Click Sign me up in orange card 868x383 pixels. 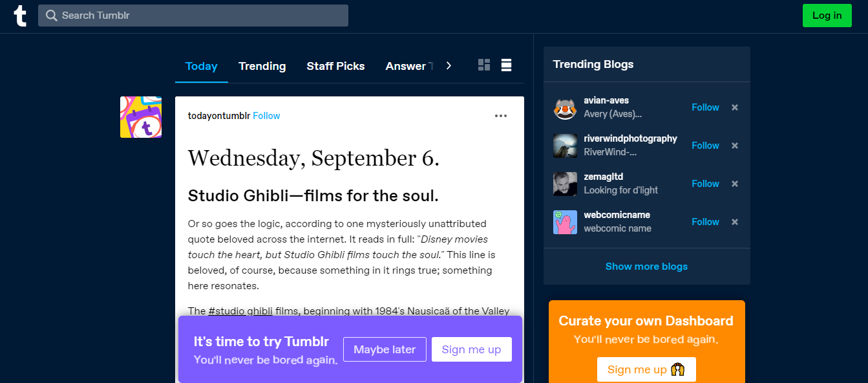coord(646,369)
